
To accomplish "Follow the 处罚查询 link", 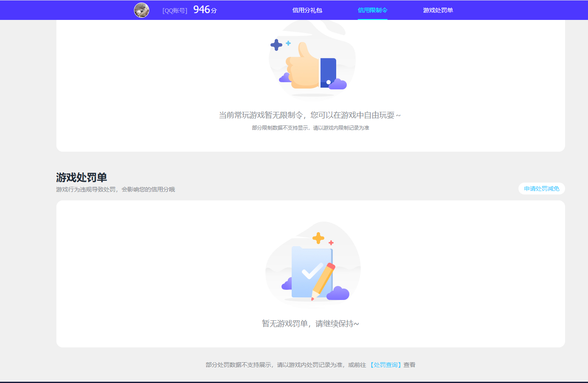I will (x=385, y=365).
